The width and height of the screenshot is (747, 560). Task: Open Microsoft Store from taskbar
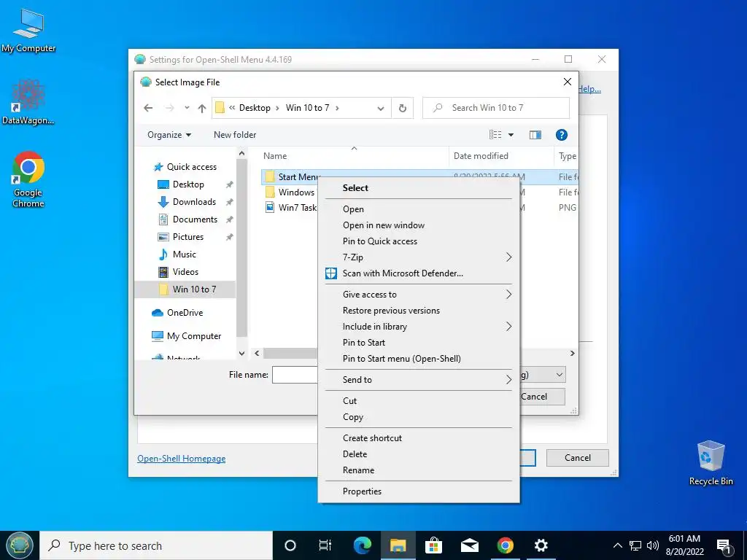(x=433, y=545)
